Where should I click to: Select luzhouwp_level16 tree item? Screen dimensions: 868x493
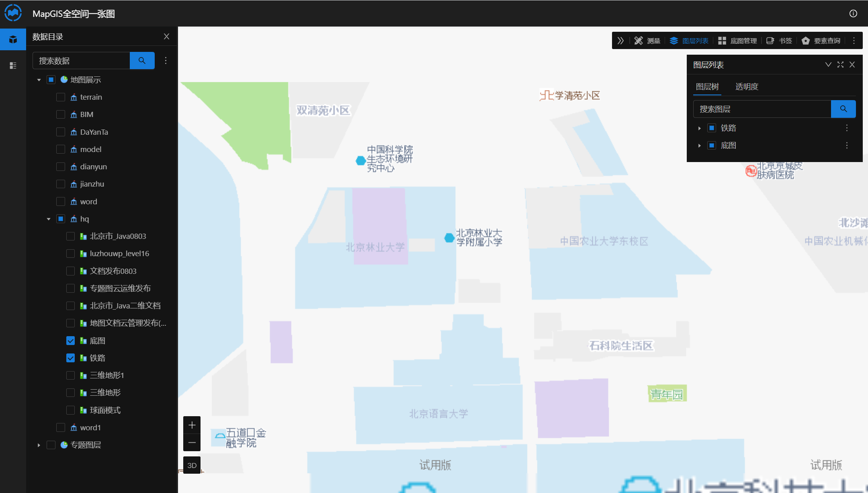(119, 253)
